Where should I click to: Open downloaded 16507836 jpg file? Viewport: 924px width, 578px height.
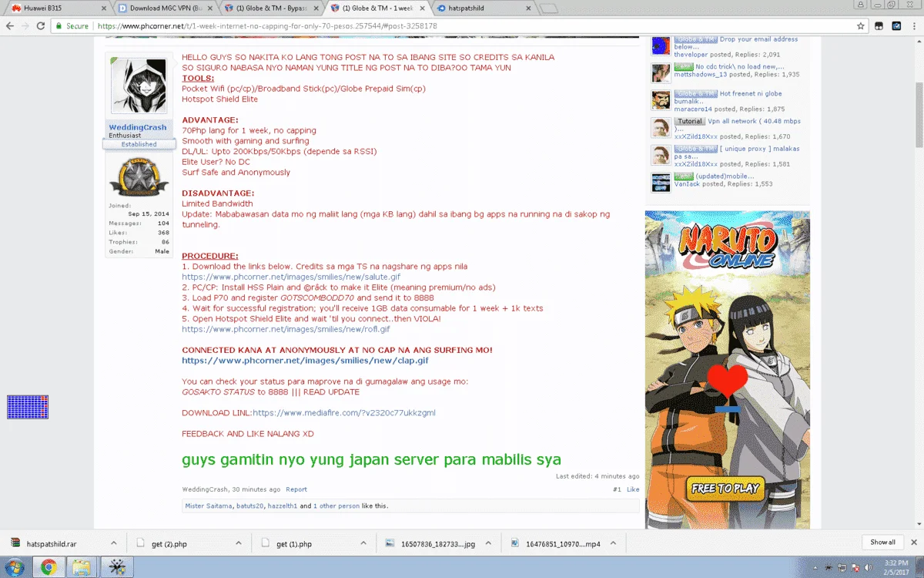coord(437,543)
